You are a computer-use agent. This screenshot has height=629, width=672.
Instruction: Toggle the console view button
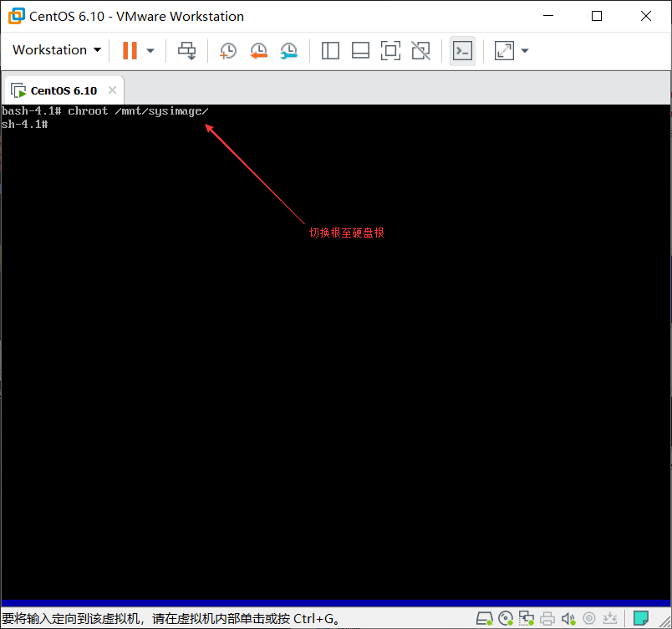pyautogui.click(x=462, y=50)
